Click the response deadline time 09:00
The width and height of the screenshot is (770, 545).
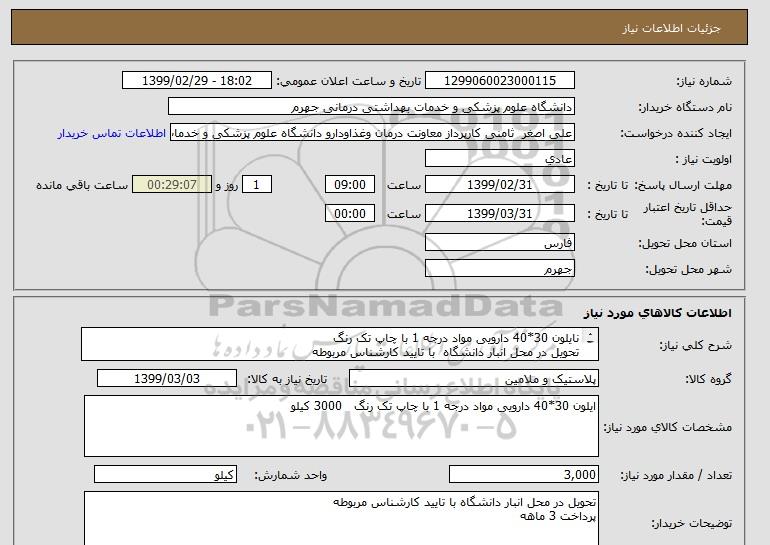[350, 185]
